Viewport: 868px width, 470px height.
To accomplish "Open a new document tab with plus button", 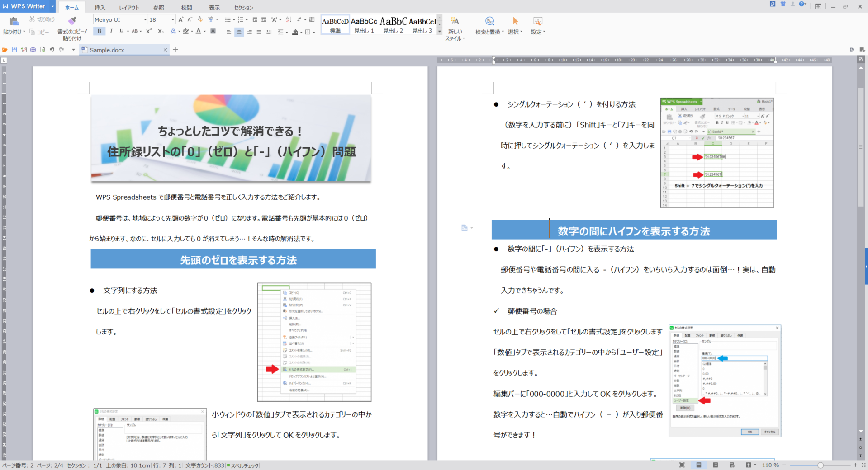I will tap(175, 50).
